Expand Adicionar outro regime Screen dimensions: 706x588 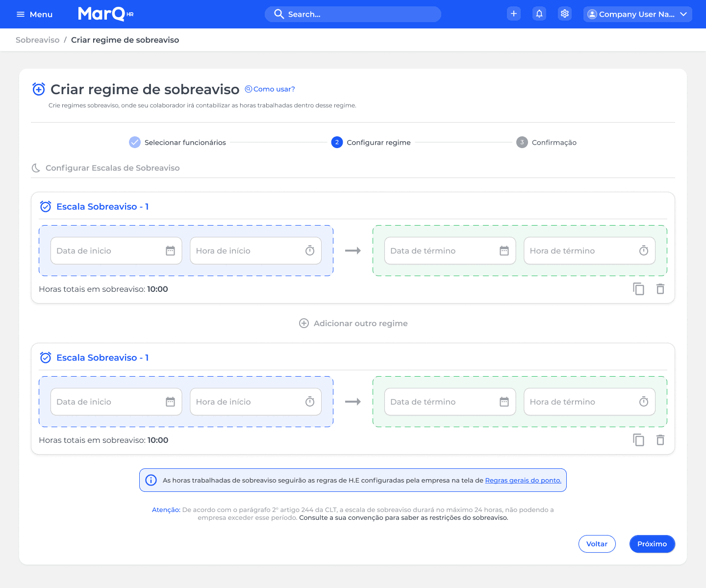tap(353, 323)
